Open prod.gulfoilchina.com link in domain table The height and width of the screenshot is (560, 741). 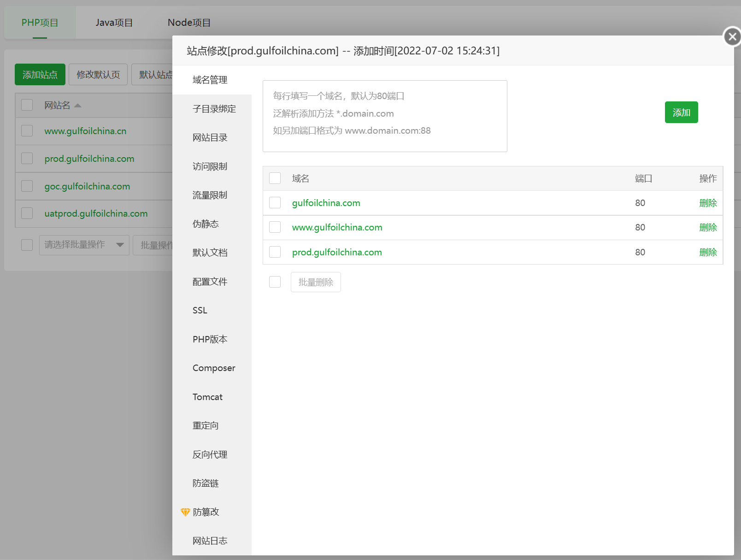coord(337,252)
